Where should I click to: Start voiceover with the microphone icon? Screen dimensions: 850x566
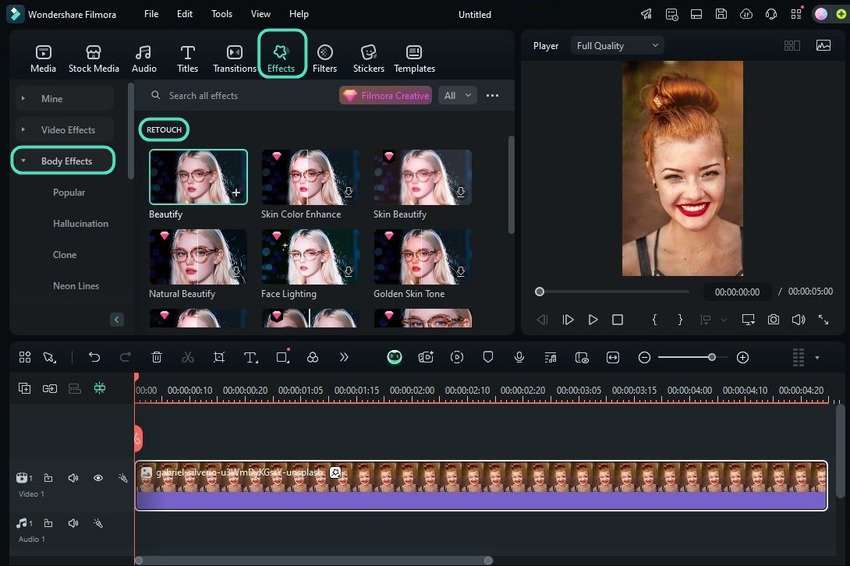(x=519, y=357)
